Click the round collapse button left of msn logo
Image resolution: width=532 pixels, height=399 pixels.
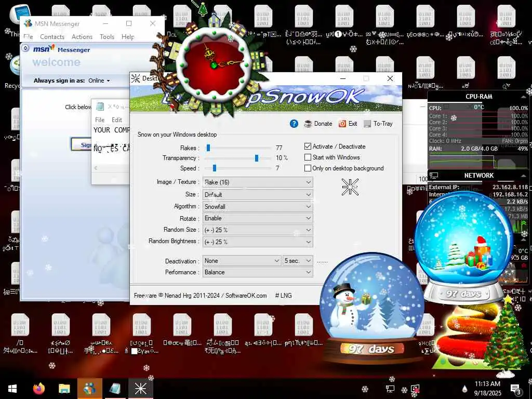click(25, 48)
